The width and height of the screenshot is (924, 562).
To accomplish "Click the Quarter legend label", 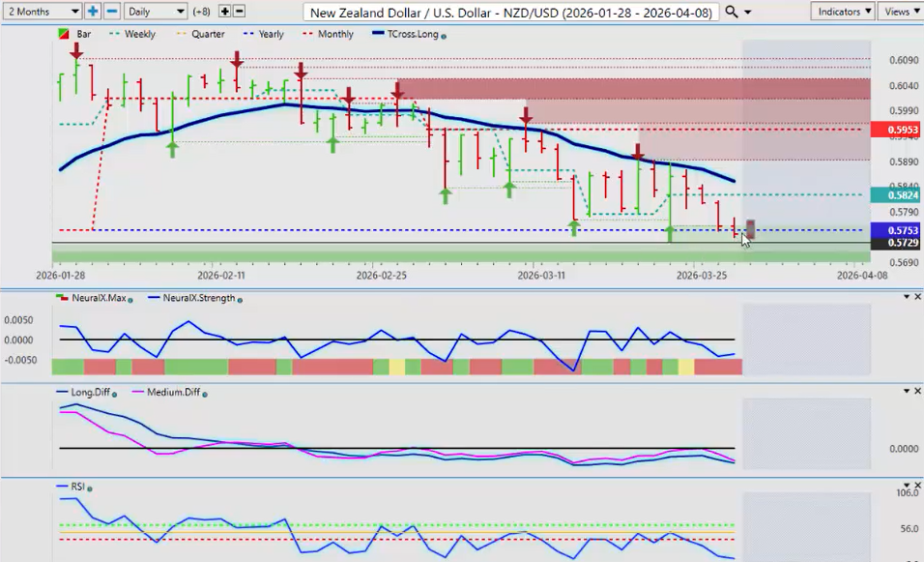I will coord(207,34).
